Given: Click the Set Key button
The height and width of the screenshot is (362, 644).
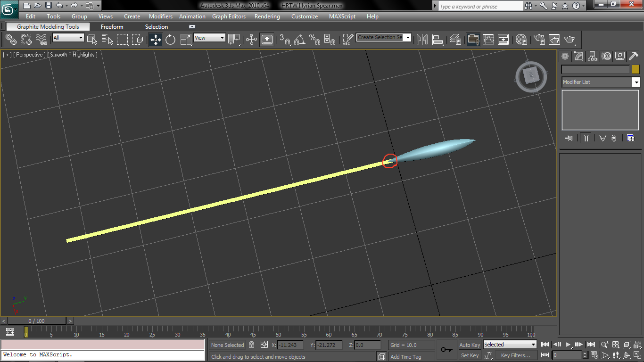Looking at the screenshot, I should (470, 355).
